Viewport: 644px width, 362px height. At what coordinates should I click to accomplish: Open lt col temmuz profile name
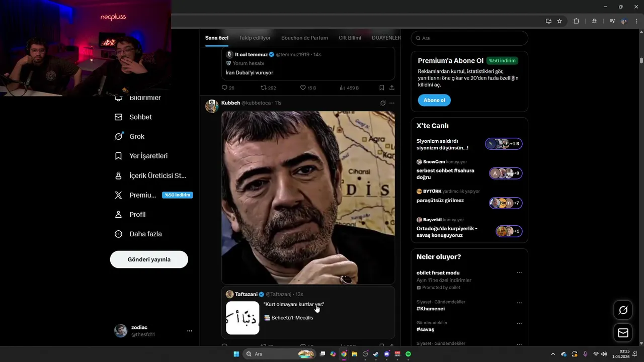tap(251, 54)
